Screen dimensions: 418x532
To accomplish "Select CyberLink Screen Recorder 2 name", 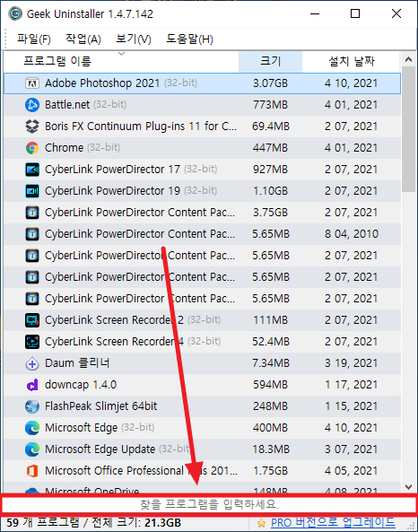I will tap(114, 320).
